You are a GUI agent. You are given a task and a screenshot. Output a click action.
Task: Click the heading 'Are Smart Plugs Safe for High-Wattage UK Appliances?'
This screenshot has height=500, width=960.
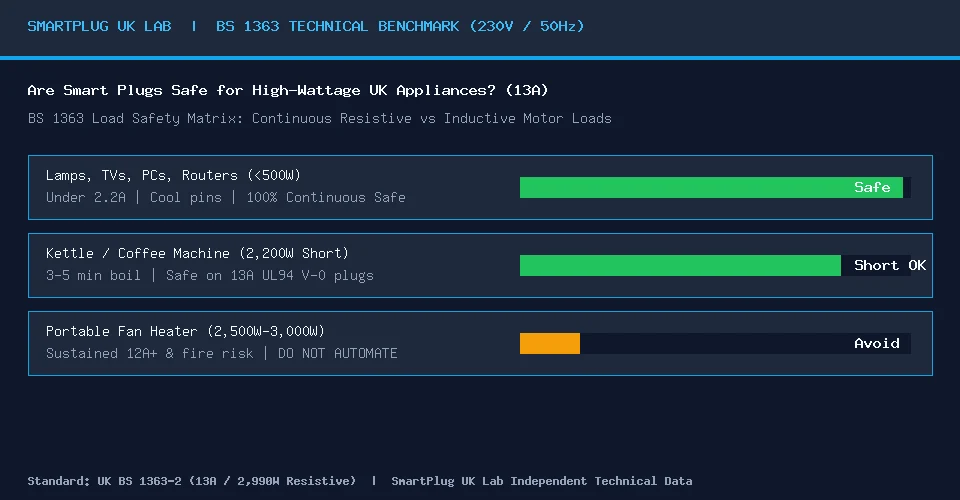pyautogui.click(x=288, y=91)
